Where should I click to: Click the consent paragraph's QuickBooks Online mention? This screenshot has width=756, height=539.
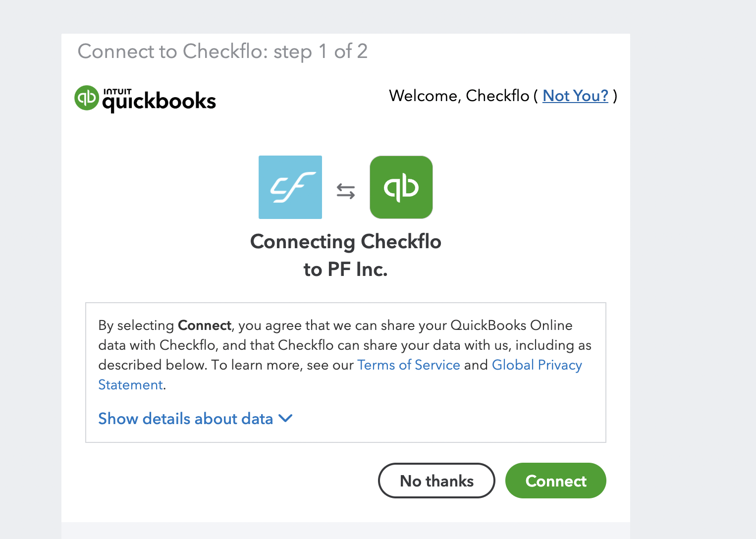pyautogui.click(x=511, y=325)
